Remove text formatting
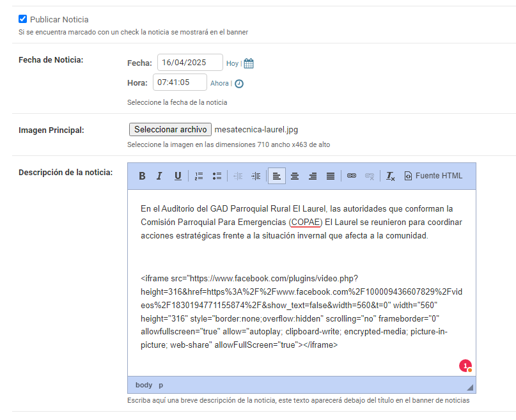 390,176
